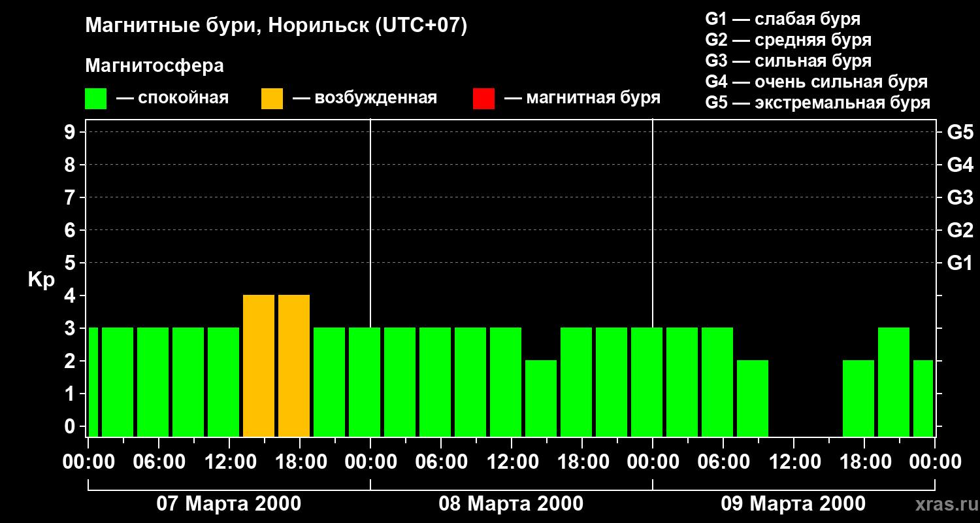This screenshot has height=523, width=980.
Task: Click the '— спокойная' legend label
Action: pyautogui.click(x=172, y=99)
